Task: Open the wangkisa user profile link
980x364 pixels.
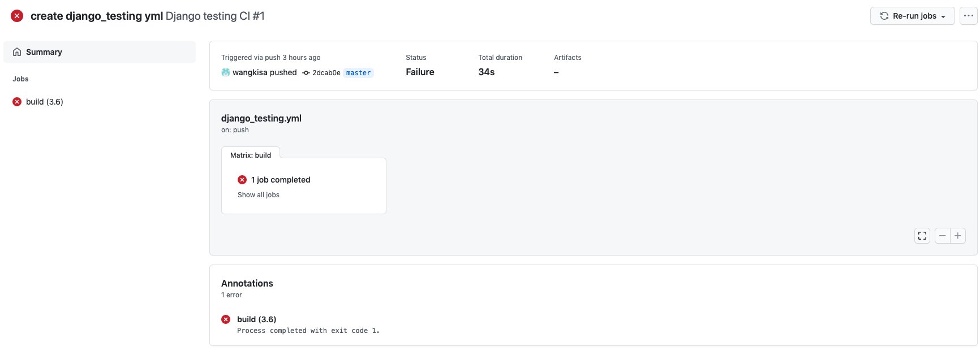Action: 250,72
